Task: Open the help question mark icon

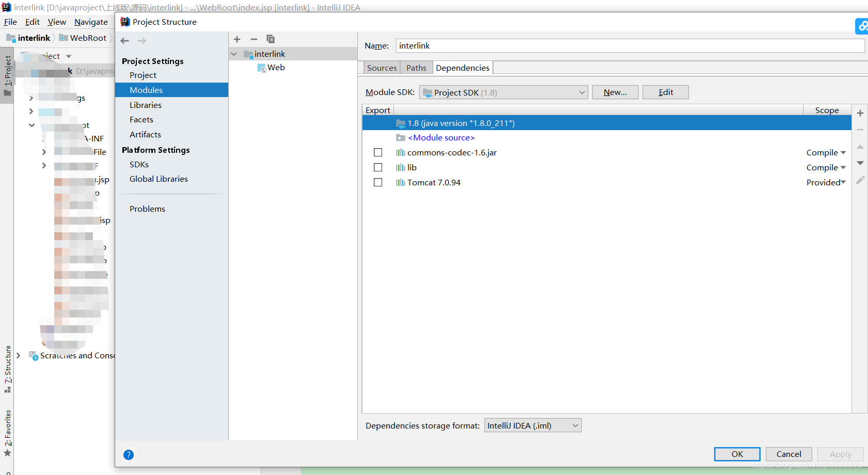Action: click(129, 455)
